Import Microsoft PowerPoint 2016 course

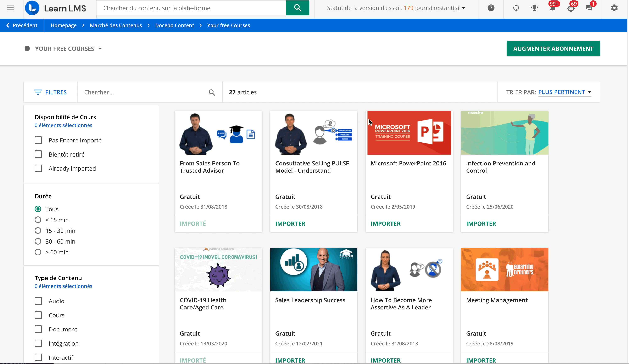[385, 224]
